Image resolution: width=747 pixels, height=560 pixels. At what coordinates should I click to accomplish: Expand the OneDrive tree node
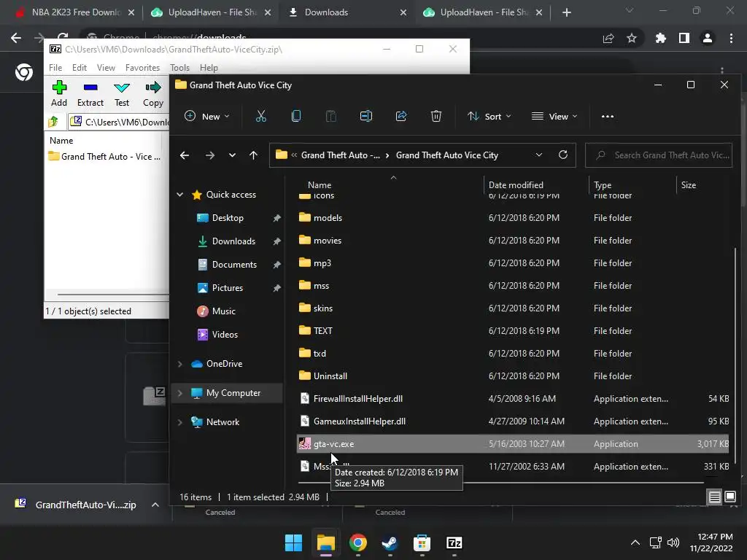180,364
